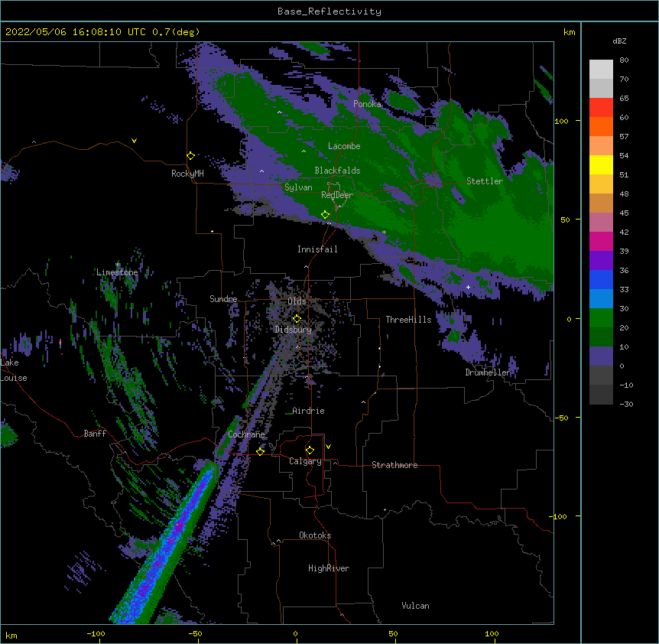Click the HighRiver town label
Viewport: 659px width, 644px height.
pyautogui.click(x=329, y=568)
